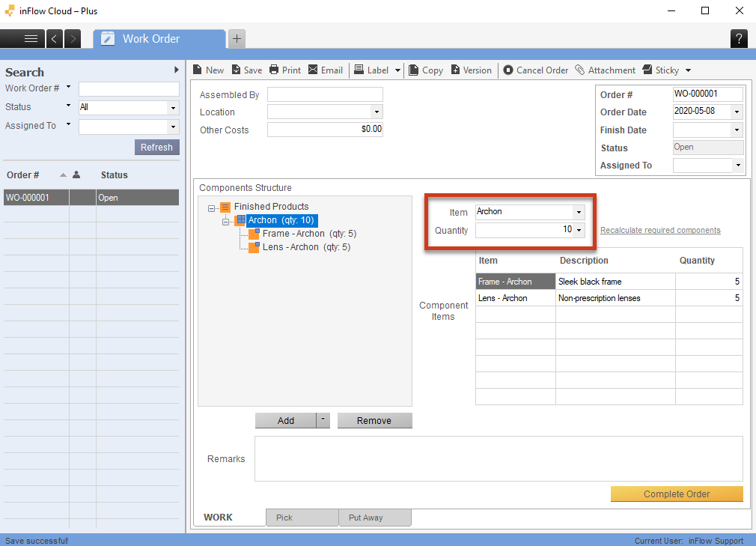Click into the Remarks text box
This screenshot has height=546, width=756.
[x=499, y=458]
